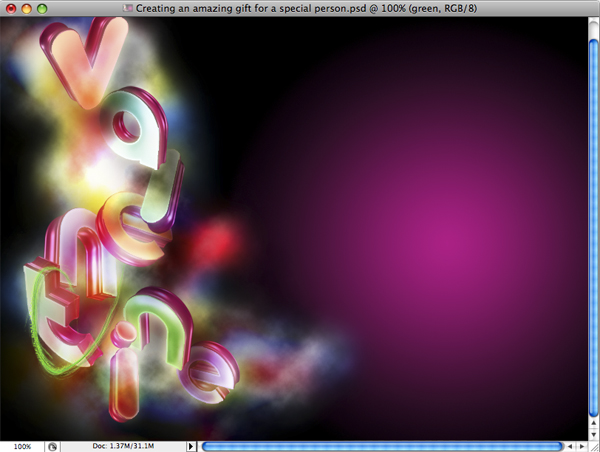Click the scroll down arrow

coord(594,434)
